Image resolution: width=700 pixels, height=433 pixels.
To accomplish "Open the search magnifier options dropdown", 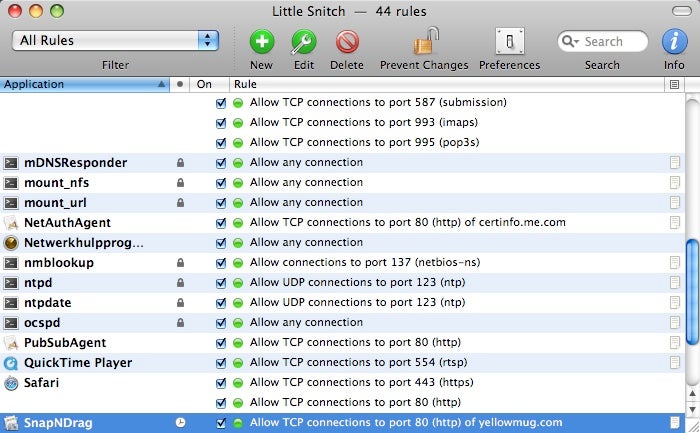I will (572, 42).
